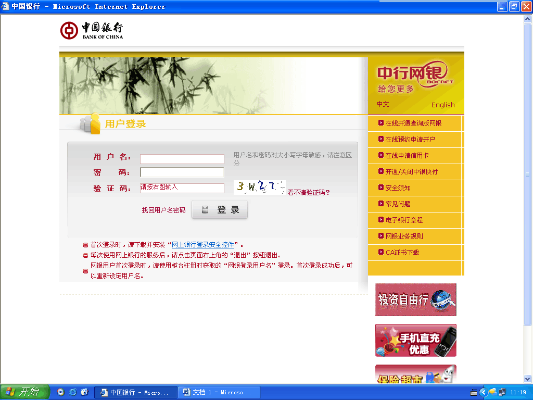Switch language to 中文
Image resolution: width=533 pixels, height=400 pixels.
[383, 104]
